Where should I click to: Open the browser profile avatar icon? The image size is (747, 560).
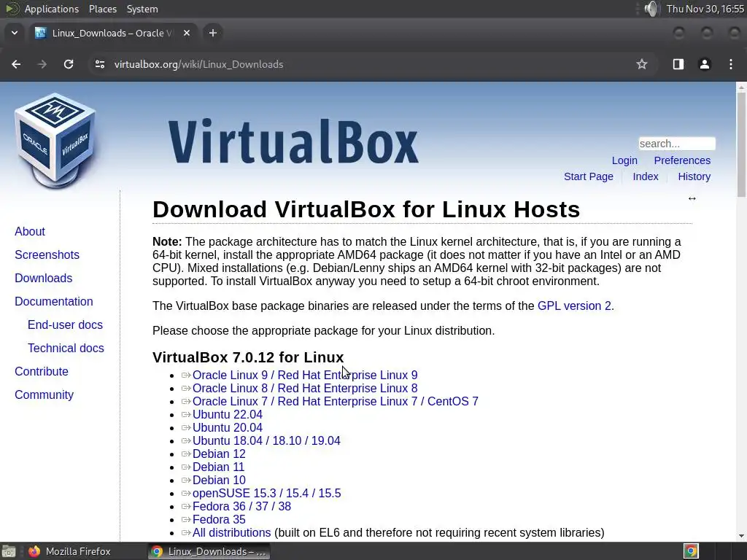(x=705, y=64)
